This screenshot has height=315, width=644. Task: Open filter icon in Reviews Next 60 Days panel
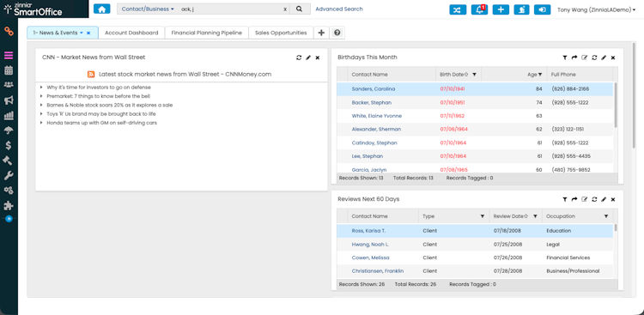[x=565, y=200]
